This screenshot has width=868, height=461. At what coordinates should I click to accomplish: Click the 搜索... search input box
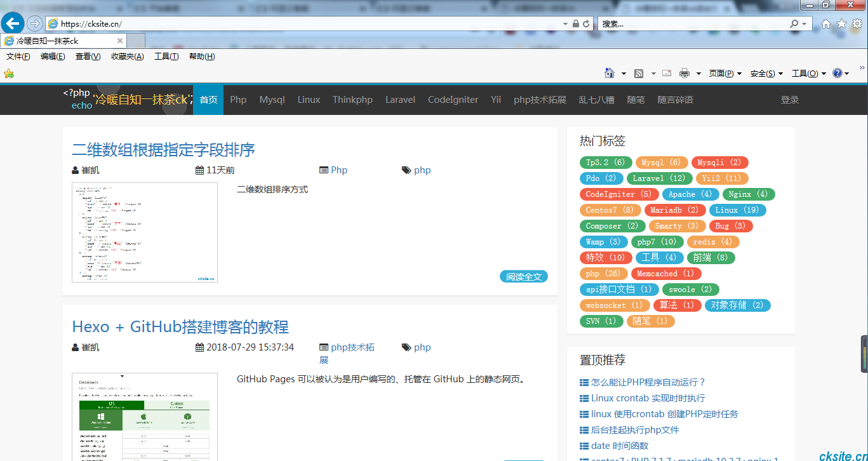click(693, 23)
